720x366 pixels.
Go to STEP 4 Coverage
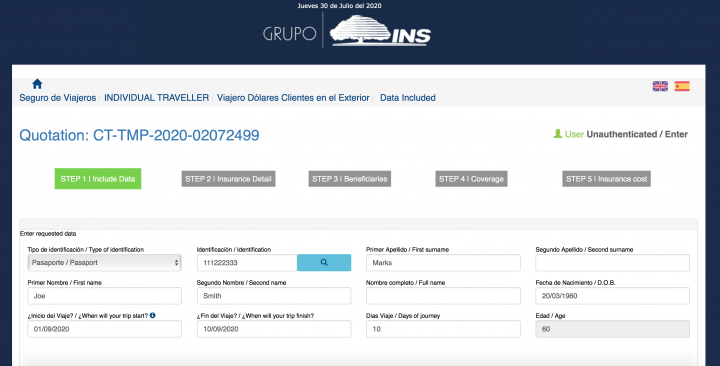[x=471, y=179]
